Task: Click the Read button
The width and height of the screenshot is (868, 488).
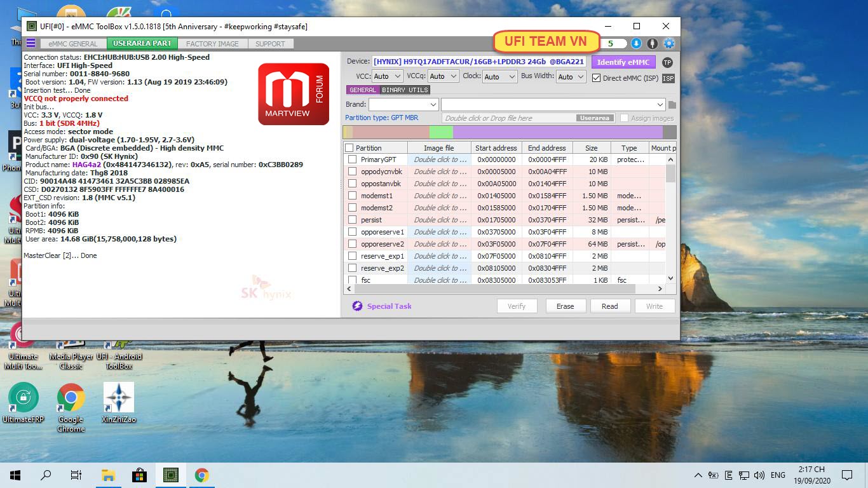Action: tap(609, 306)
